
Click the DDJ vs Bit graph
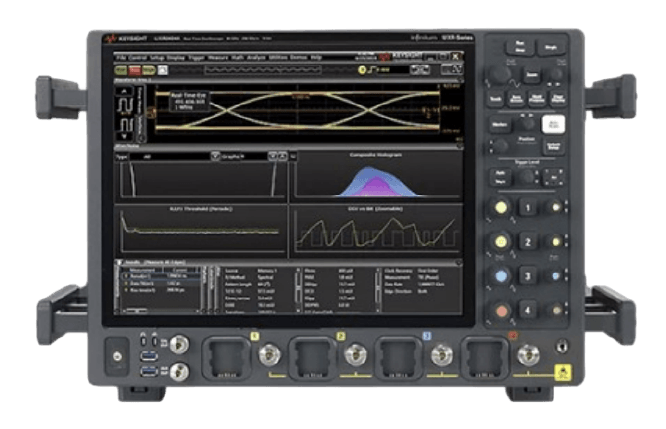point(376,230)
